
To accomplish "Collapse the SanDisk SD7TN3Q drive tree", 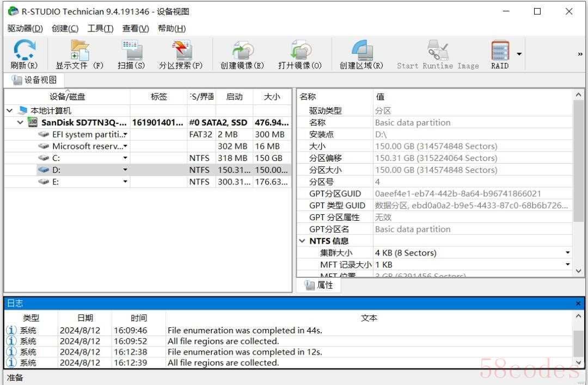I will click(21, 122).
